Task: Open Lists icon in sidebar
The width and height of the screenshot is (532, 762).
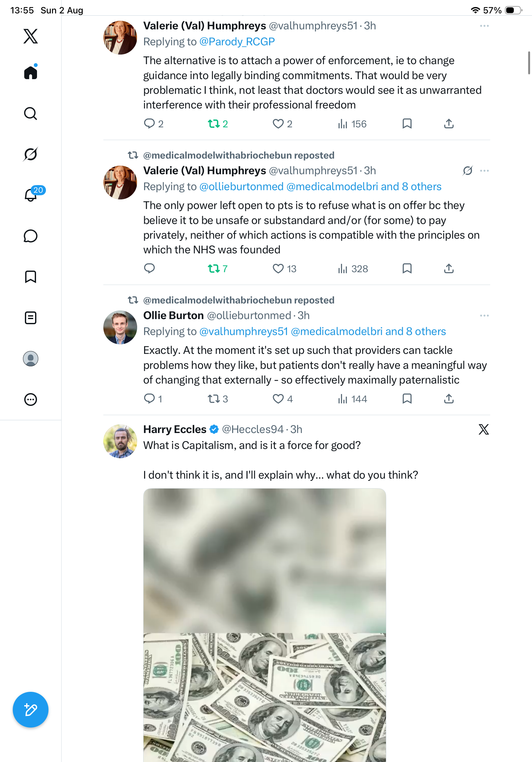Action: pos(31,317)
